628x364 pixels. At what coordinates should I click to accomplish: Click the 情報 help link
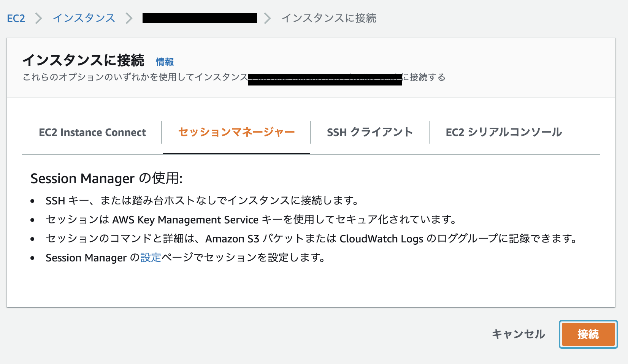pos(165,61)
